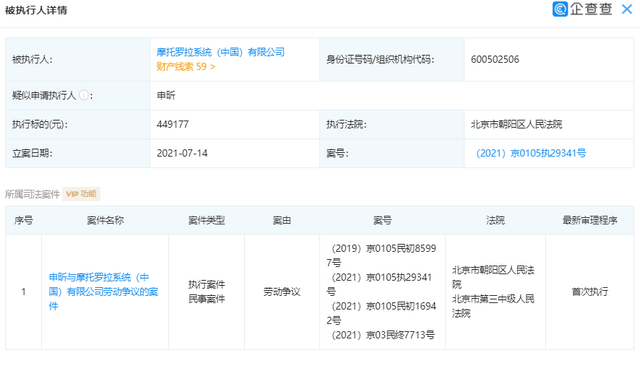Screen dimensions: 640x368
Task: Select the 劳动争议 cell
Action: pos(282,292)
